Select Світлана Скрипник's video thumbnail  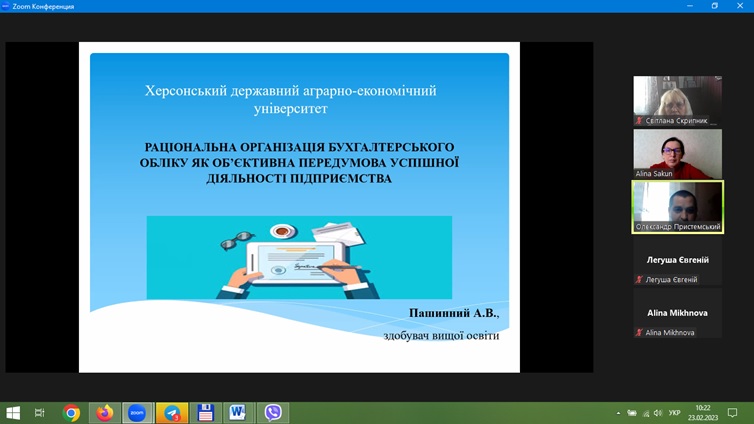678,100
